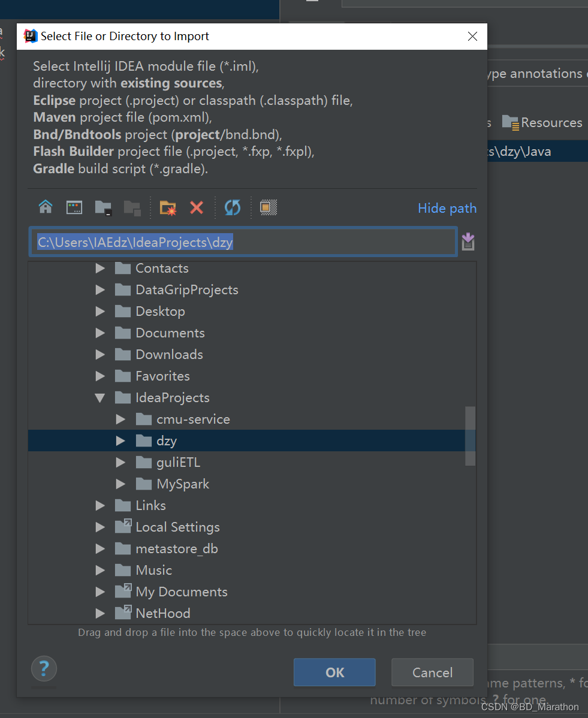The width and height of the screenshot is (588, 718).
Task: Delete the selected item with the red X
Action: [197, 208]
